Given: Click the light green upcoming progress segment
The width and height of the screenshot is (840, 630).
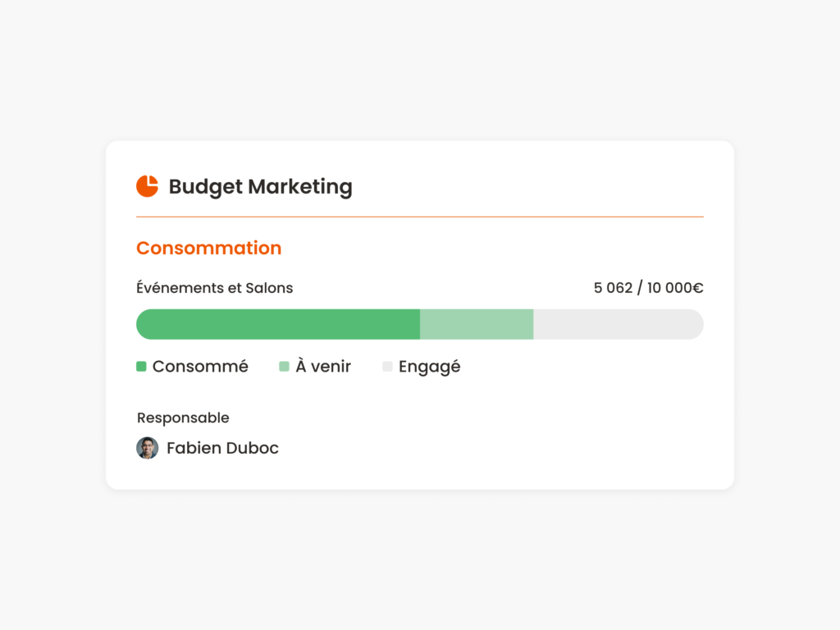Looking at the screenshot, I should (477, 324).
